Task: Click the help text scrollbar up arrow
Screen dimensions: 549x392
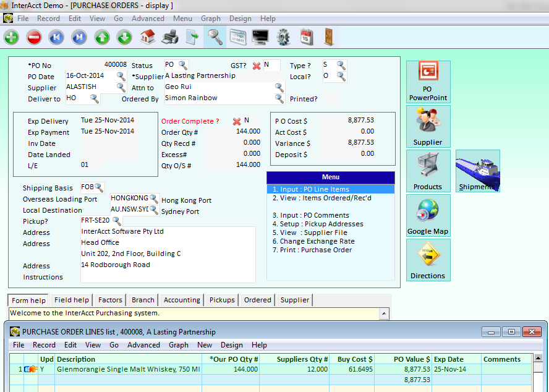Action: click(384, 313)
